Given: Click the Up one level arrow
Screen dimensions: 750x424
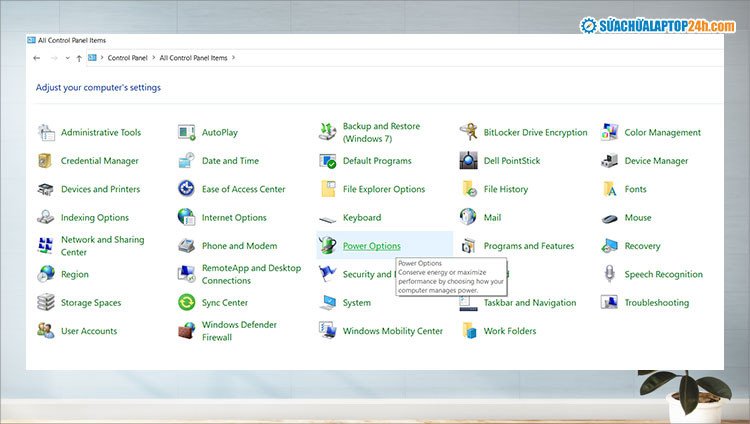Looking at the screenshot, I should click(78, 58).
